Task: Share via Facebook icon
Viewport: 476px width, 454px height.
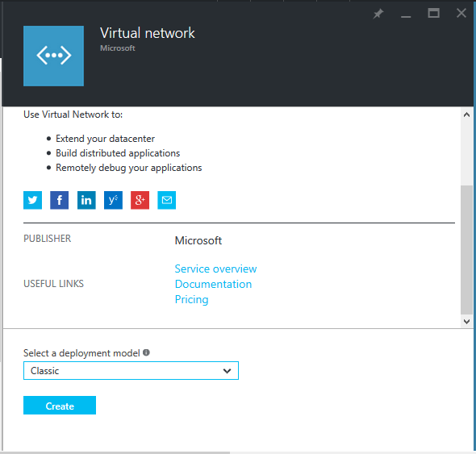Action: [x=59, y=200]
